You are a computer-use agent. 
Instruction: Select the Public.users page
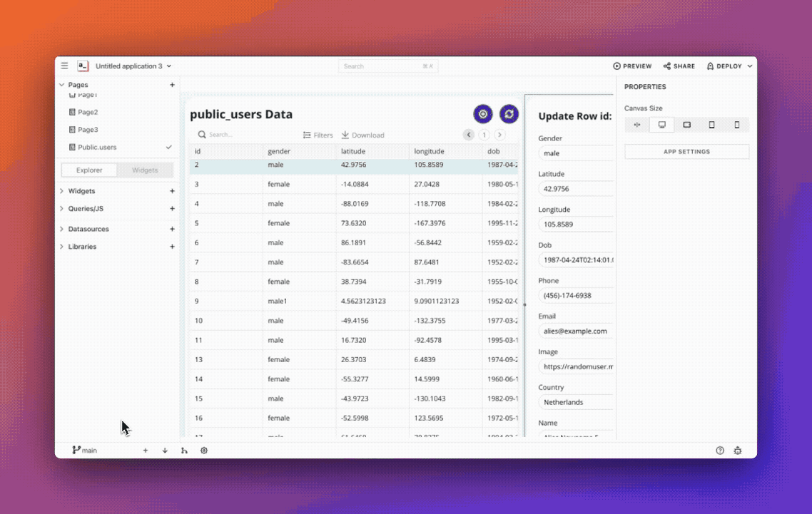pyautogui.click(x=97, y=147)
